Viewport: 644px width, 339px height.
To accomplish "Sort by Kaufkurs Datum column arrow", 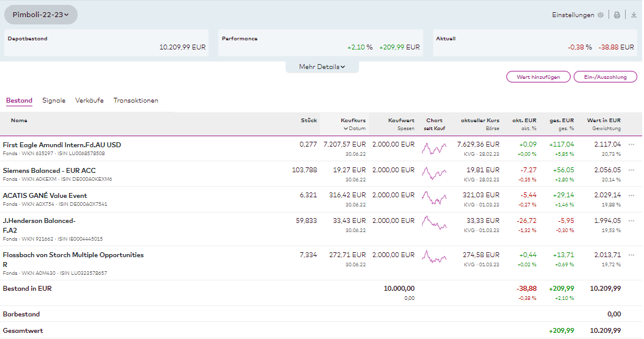I will (x=346, y=129).
